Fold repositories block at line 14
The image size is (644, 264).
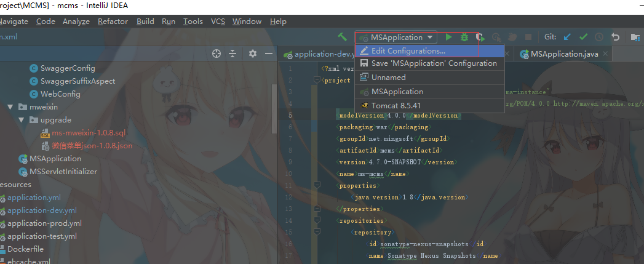tap(316, 220)
